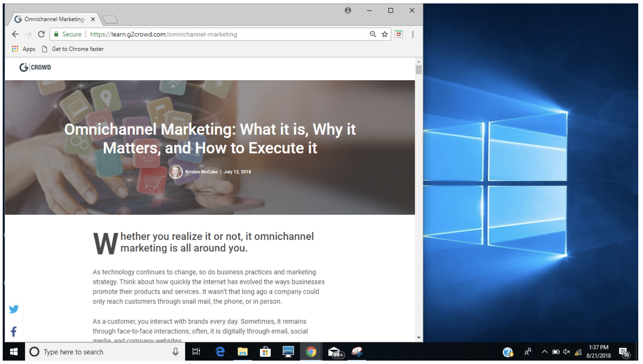Click author Kristen McCabe's avatar
643x364 pixels.
pos(176,172)
